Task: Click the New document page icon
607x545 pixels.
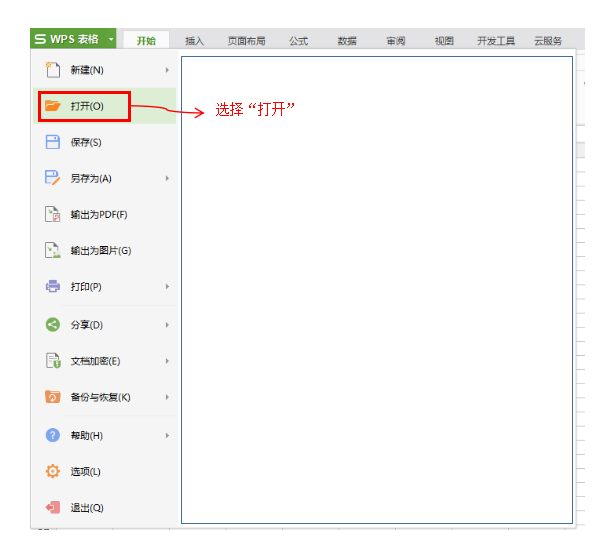Action: point(53,70)
